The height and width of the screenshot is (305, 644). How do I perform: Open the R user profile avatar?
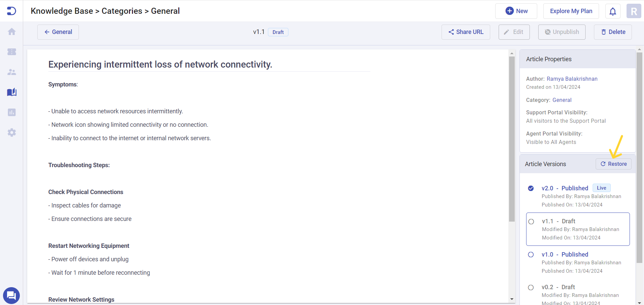(634, 11)
